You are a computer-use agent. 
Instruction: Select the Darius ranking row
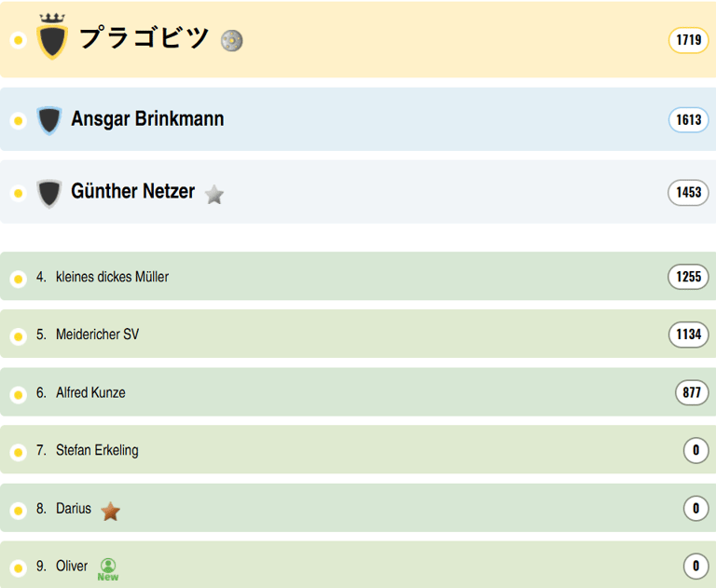373,509
